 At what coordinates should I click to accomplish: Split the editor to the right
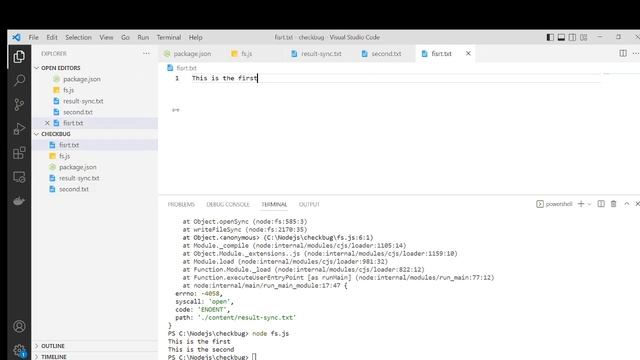623,53
